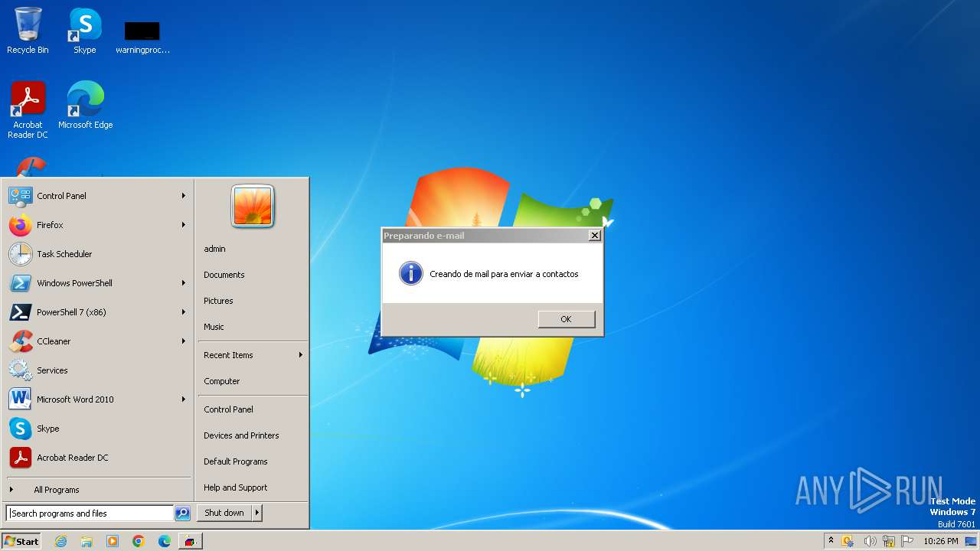Click the Services gear icon
The width and height of the screenshot is (980, 551).
20,370
